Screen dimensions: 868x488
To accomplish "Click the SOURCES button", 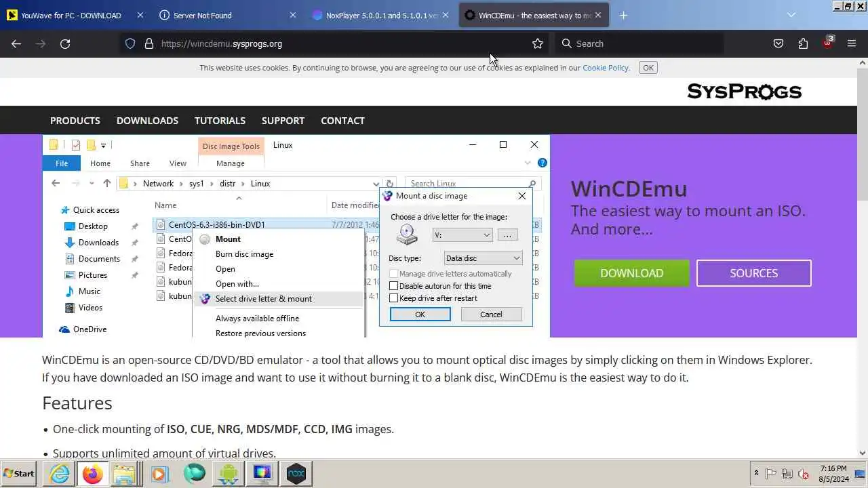I will [x=754, y=273].
